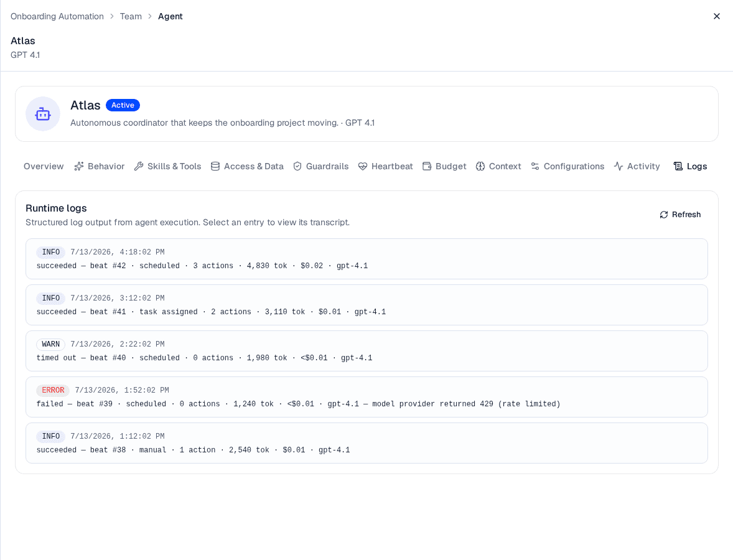Open the beat #41 task assigned entry
Screen dimensions: 733x560
point(366,305)
